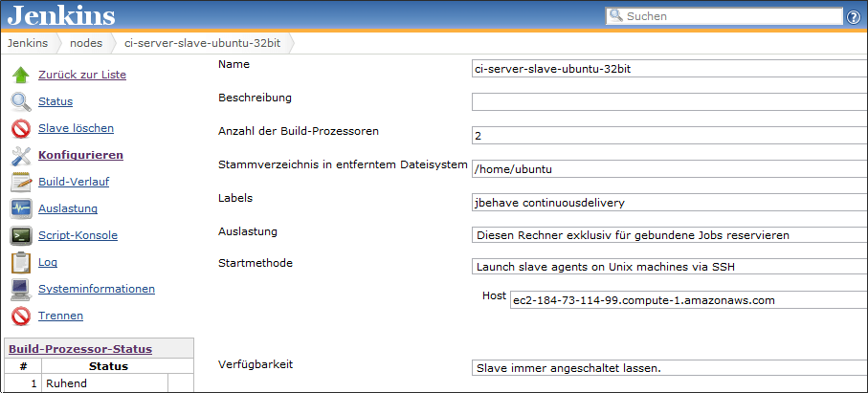The image size is (868, 393).
Task: Open the Build-Prozessor-Status link
Action: [x=79, y=350]
